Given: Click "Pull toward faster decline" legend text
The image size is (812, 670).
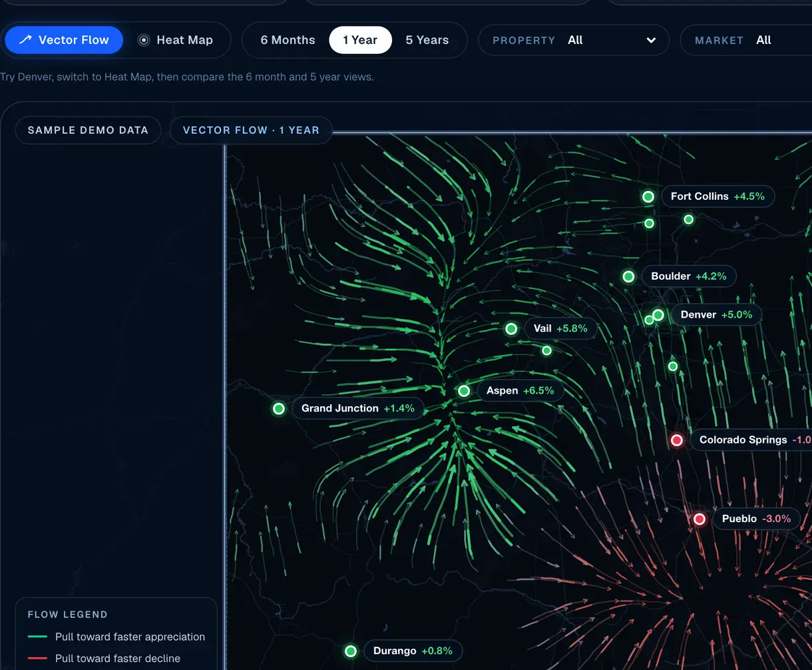Looking at the screenshot, I should (118, 659).
